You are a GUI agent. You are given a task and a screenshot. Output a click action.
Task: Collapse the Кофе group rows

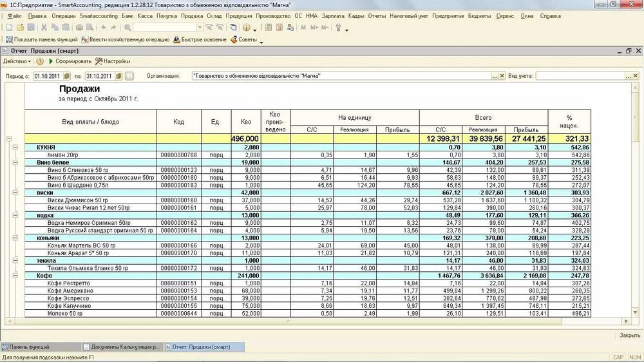click(x=15, y=275)
